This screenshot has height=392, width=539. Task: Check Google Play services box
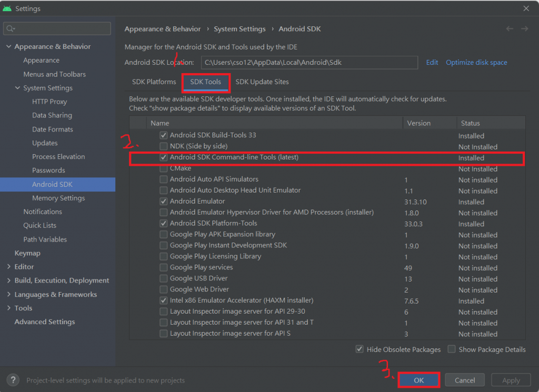point(164,267)
